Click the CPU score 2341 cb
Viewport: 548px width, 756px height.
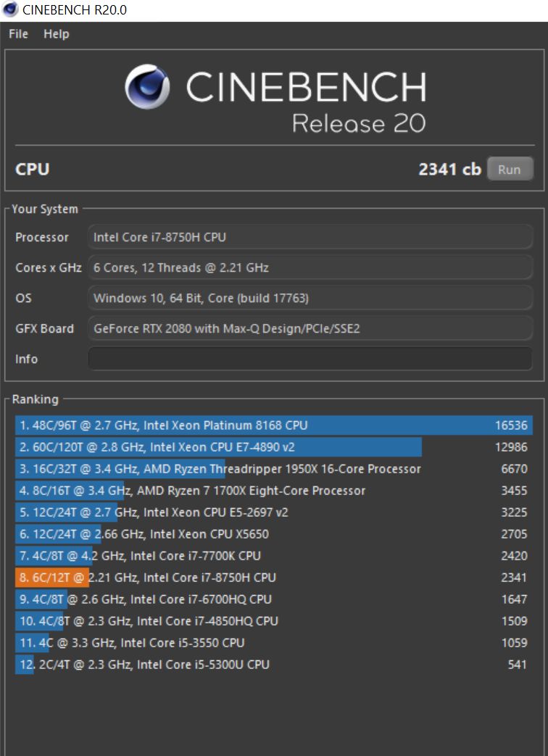[x=449, y=169]
